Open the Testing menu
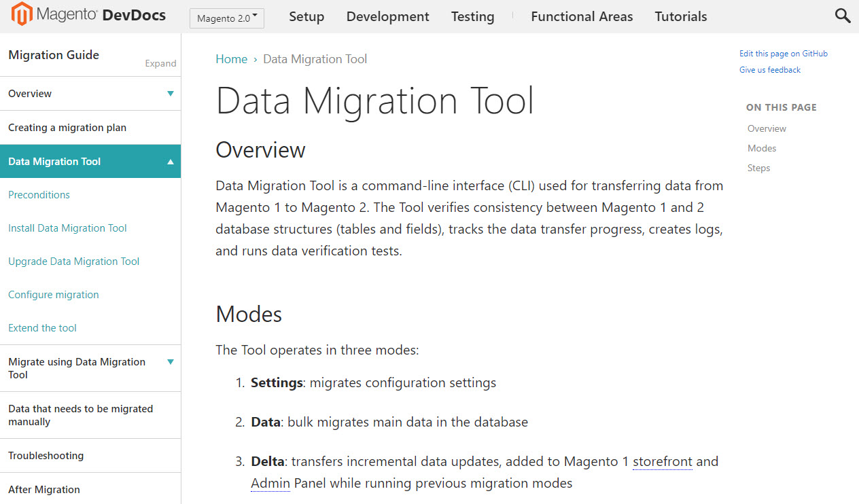The image size is (859, 504). 472,16
